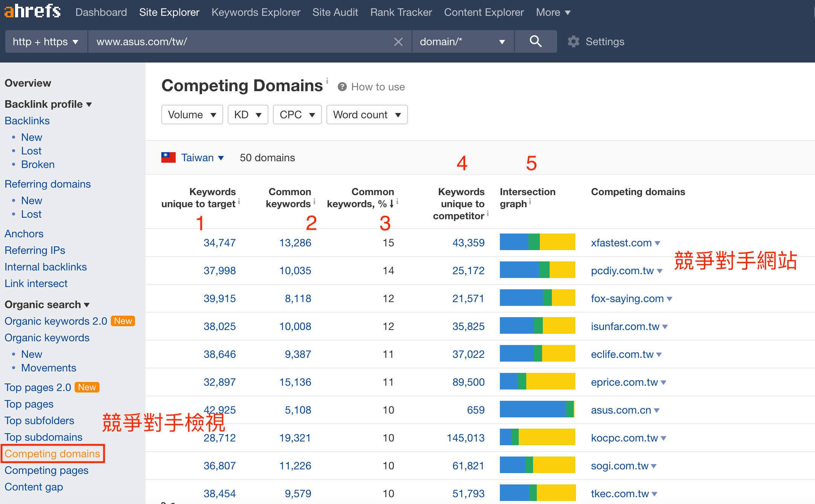Collapse the Organic search section
The image size is (815, 504).
(47, 304)
